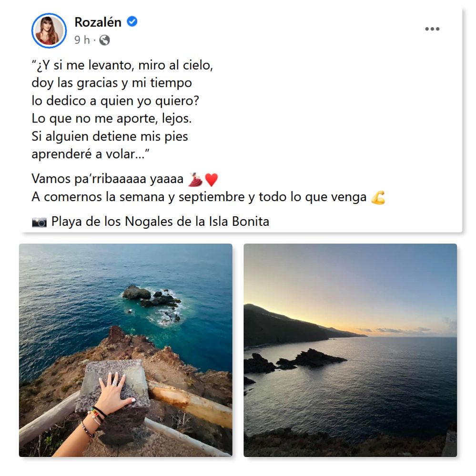Click the globe public audience icon
The height and width of the screenshot is (476, 476).
point(104,40)
